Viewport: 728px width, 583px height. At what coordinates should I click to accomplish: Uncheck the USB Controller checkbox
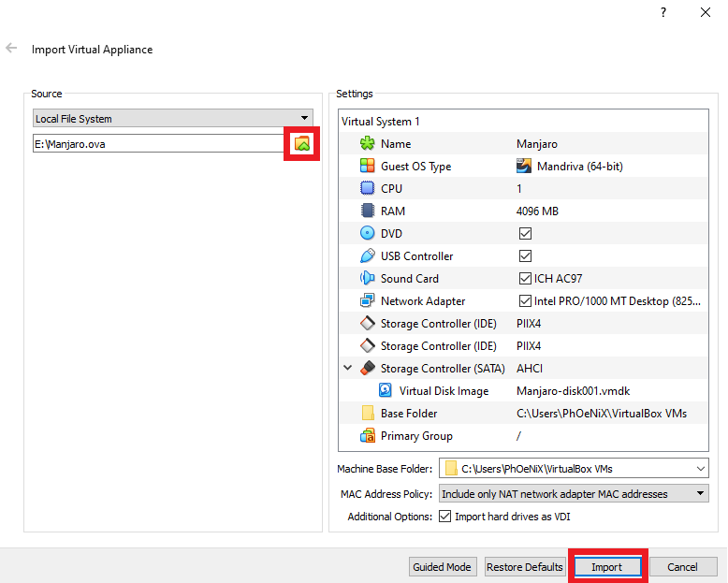pos(525,255)
